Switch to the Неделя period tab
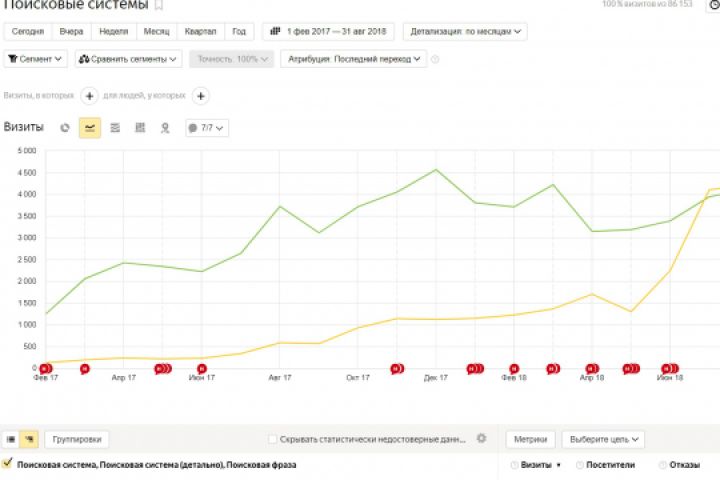Image resolution: width=720 pixels, height=480 pixels. pos(113,31)
